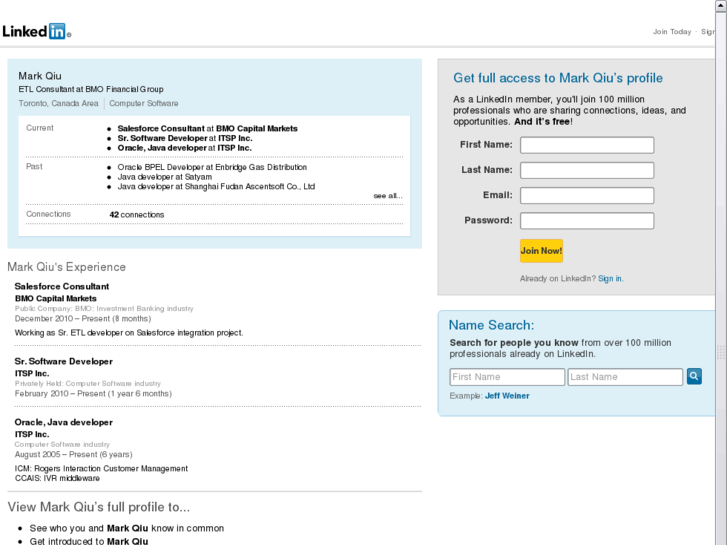Click December 2010 – Present (8 months) date
Screen dimensions: 727x545
point(83,319)
